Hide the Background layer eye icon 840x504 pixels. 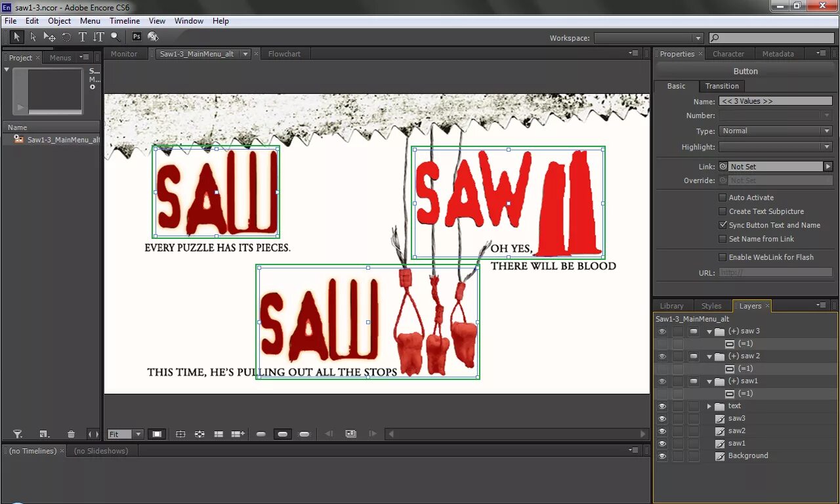tap(662, 456)
